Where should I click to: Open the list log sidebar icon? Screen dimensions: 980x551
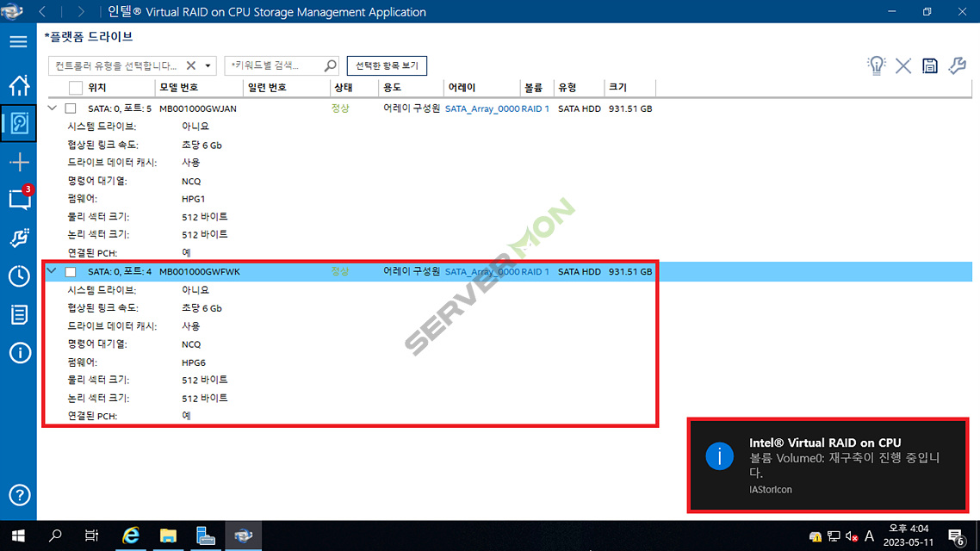click(19, 314)
